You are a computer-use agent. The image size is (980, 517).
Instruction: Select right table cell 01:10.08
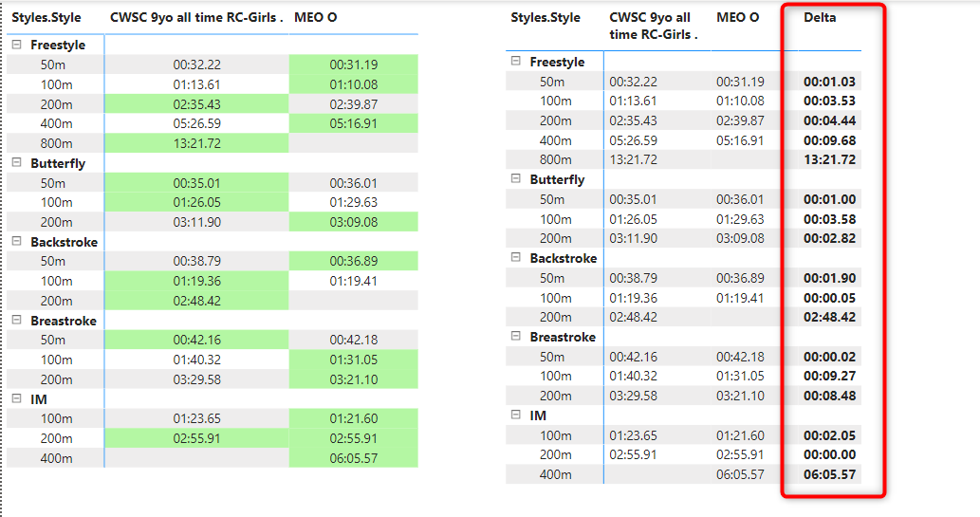tap(740, 101)
